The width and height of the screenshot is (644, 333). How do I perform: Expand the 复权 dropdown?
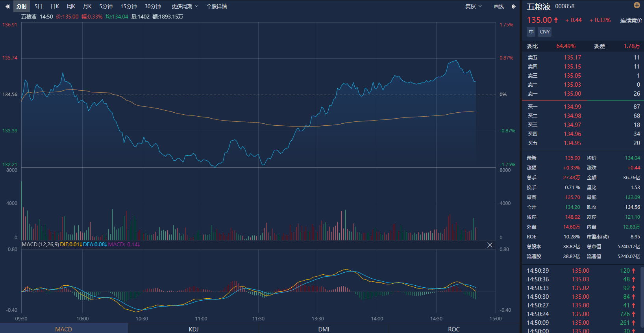[474, 6]
